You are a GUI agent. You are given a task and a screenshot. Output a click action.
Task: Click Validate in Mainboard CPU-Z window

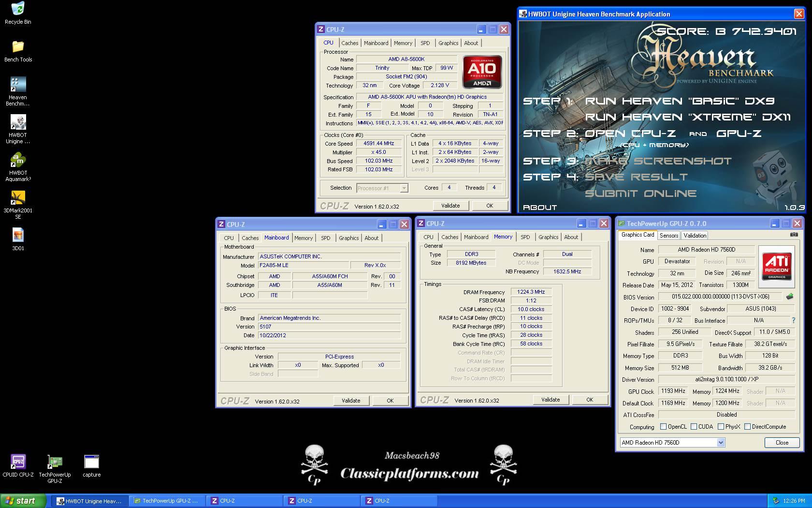(351, 401)
